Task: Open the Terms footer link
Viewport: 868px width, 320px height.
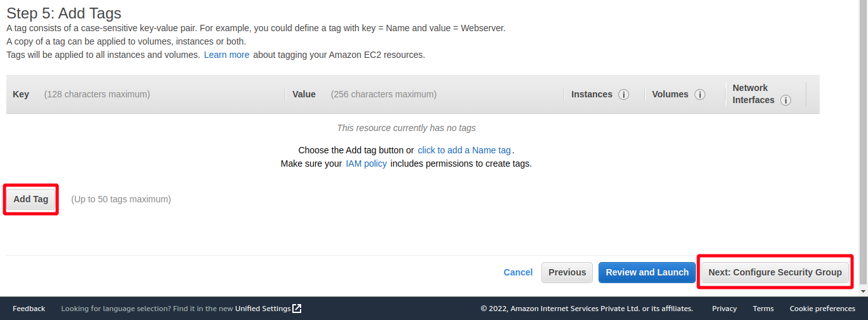Action: pos(763,309)
